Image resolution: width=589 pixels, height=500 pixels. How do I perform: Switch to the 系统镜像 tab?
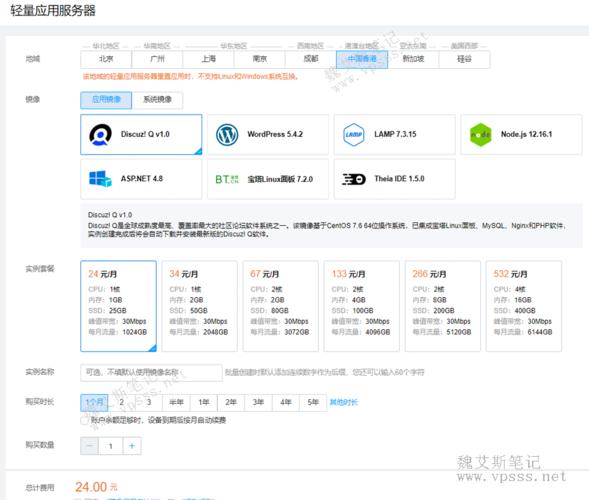pyautogui.click(x=157, y=100)
